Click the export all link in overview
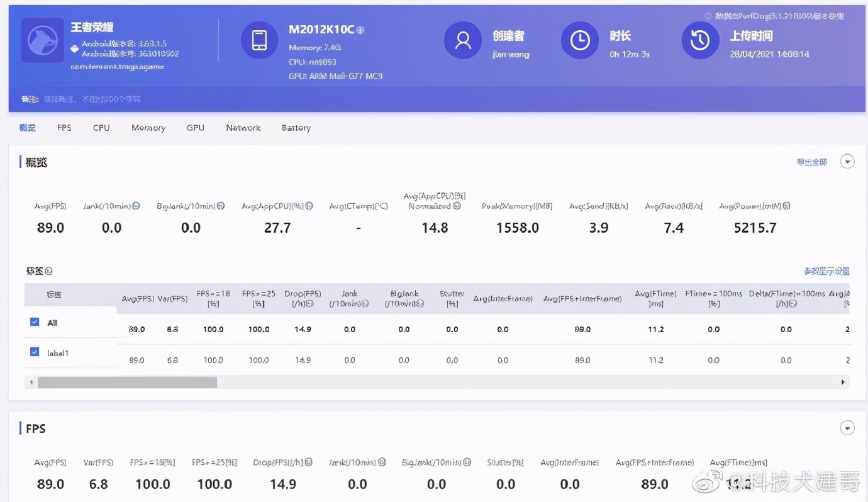This screenshot has height=502, width=868. pyautogui.click(x=811, y=162)
